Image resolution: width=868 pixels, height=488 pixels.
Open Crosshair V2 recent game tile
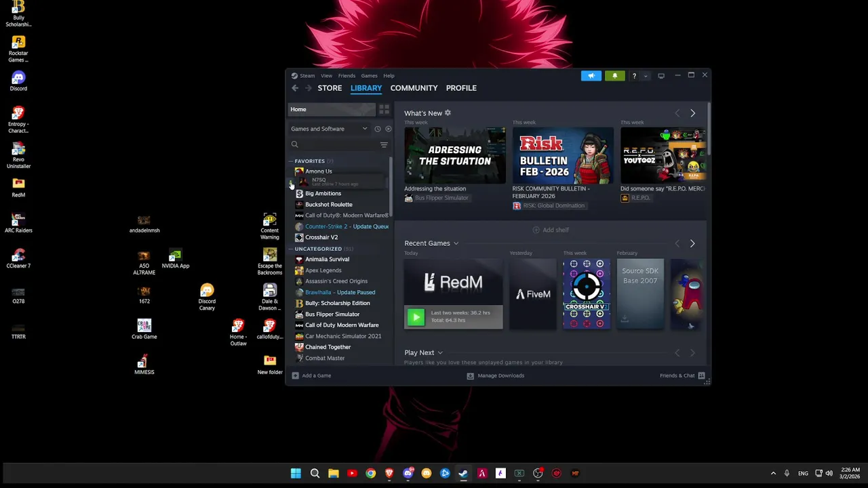point(587,294)
